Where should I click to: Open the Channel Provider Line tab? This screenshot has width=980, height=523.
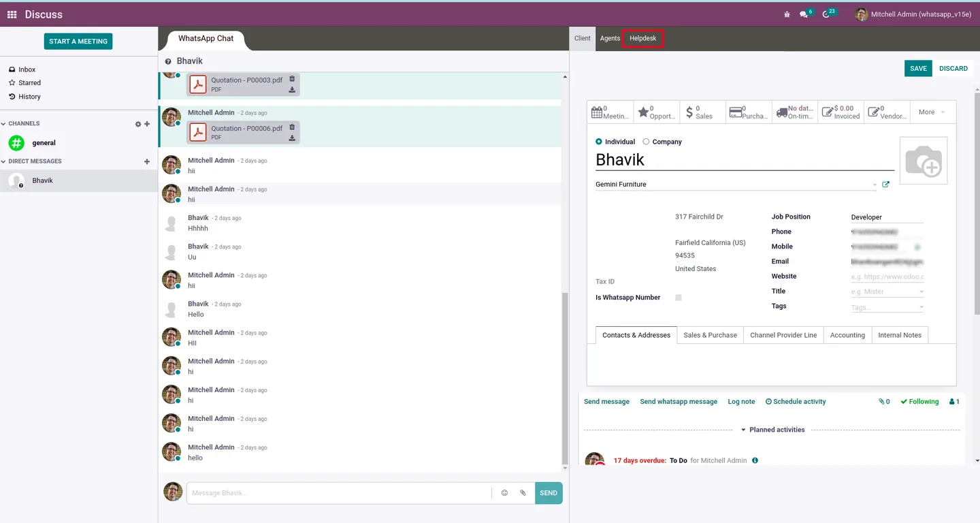tap(783, 335)
